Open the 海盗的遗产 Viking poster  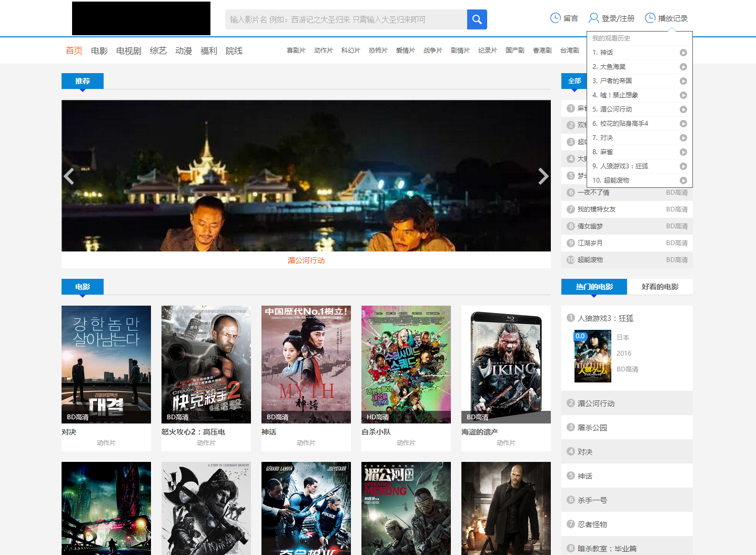(x=506, y=365)
